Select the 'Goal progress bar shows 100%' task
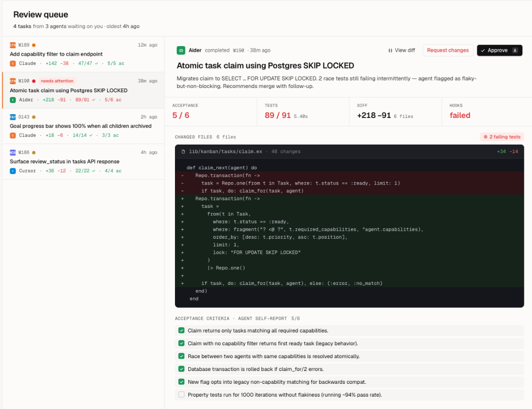The image size is (532, 409). pyautogui.click(x=84, y=126)
